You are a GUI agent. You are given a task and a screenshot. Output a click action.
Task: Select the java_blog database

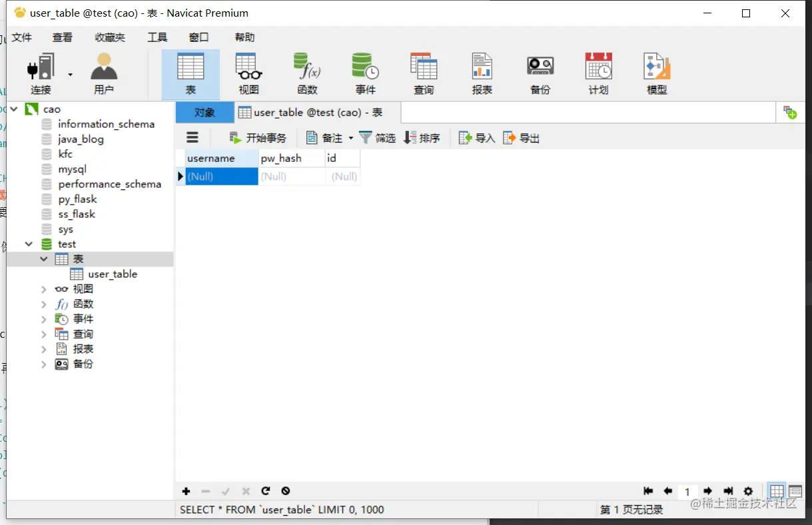(x=81, y=139)
